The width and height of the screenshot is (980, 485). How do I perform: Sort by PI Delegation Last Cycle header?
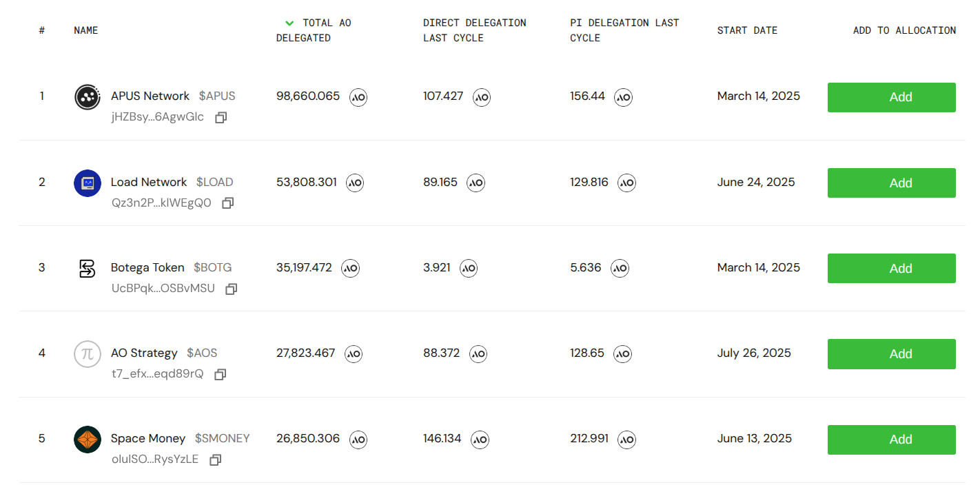click(624, 30)
